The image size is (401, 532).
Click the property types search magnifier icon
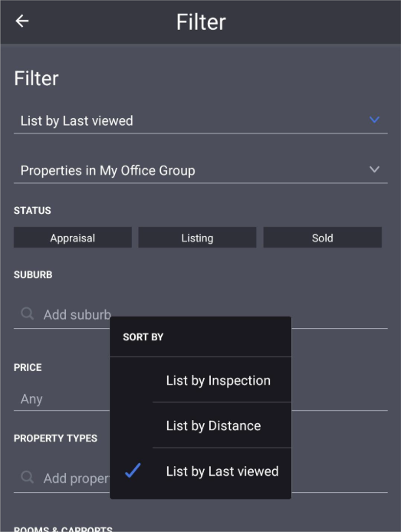coord(27,478)
